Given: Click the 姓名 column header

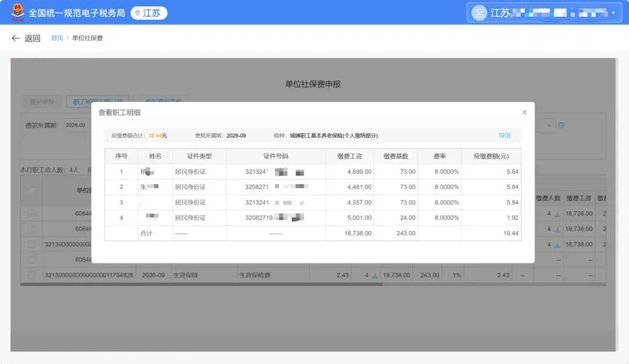Looking at the screenshot, I should [x=156, y=156].
